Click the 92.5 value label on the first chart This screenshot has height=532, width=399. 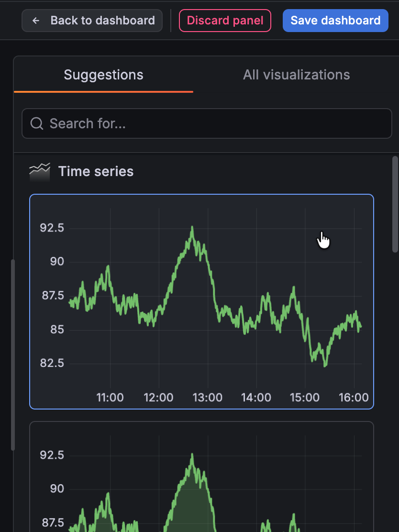53,228
